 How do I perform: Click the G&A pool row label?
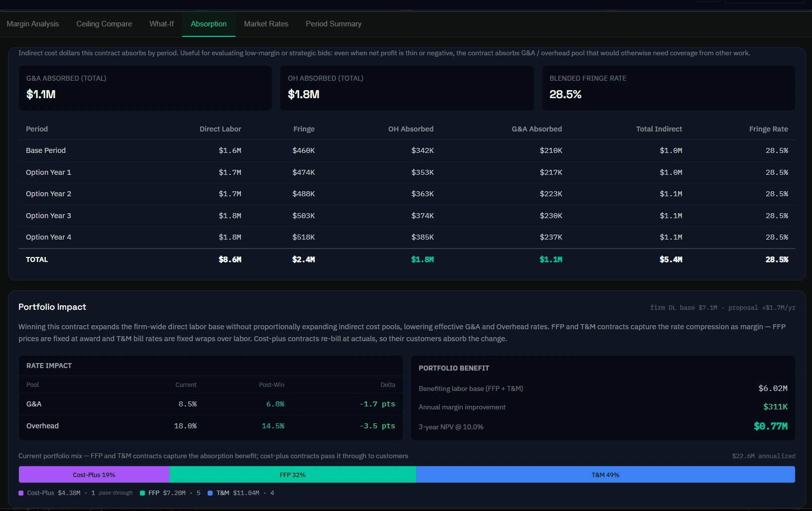[x=34, y=404]
